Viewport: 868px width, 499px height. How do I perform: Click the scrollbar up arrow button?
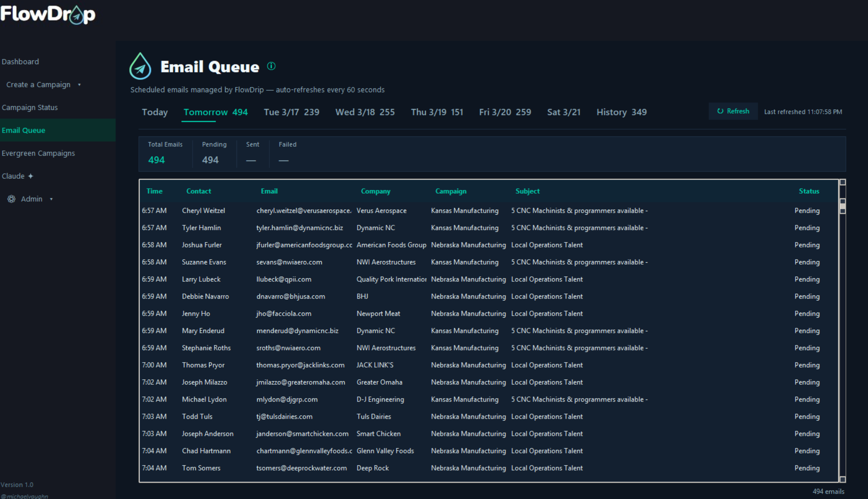(842, 182)
